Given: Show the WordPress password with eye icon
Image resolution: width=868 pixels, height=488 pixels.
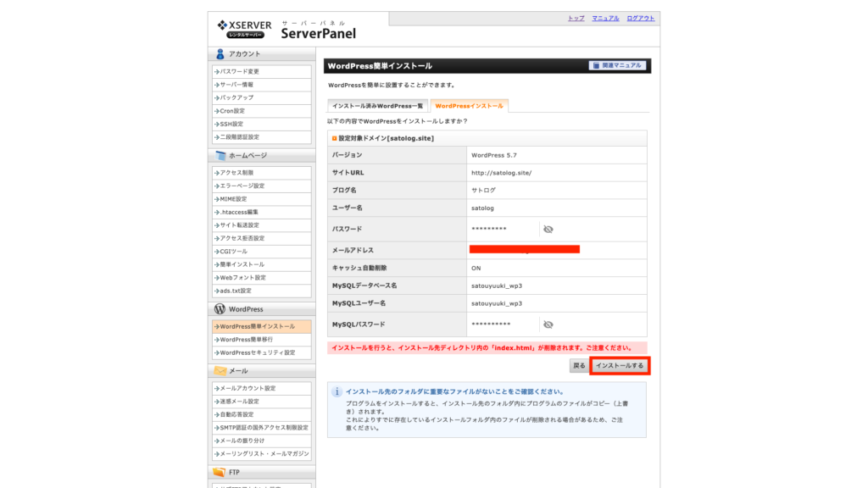Looking at the screenshot, I should 548,229.
